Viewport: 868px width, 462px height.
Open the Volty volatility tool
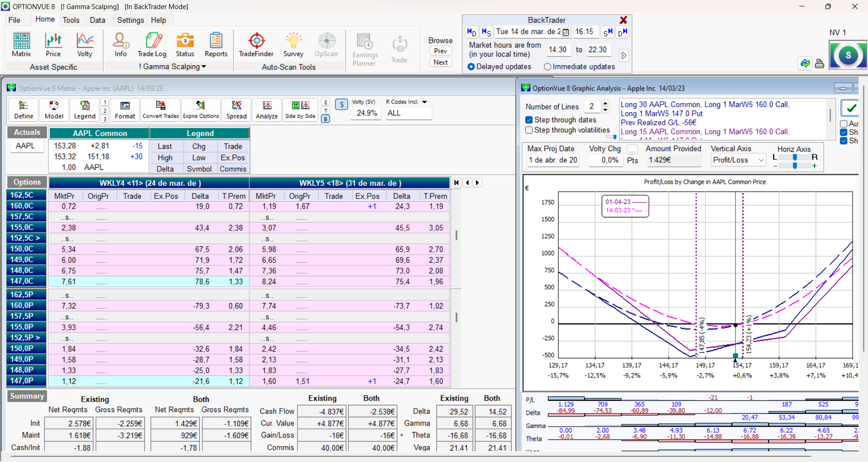point(85,45)
